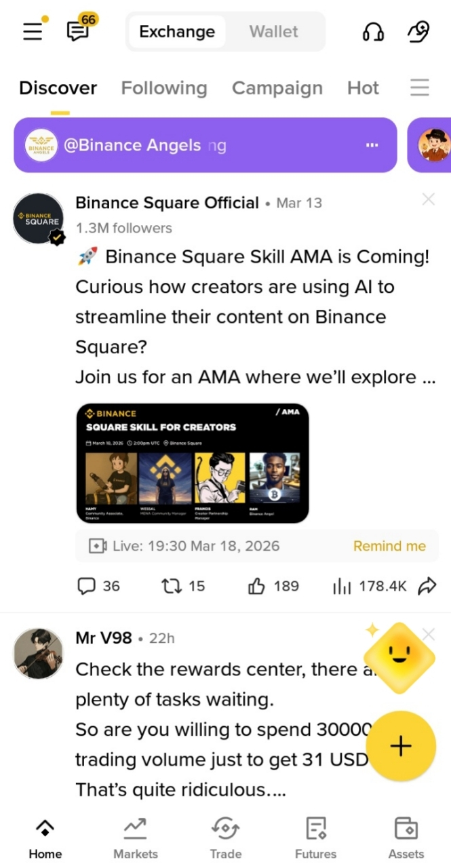Repost the Binance Square AMA post
The width and height of the screenshot is (451, 868).
pyautogui.click(x=183, y=586)
